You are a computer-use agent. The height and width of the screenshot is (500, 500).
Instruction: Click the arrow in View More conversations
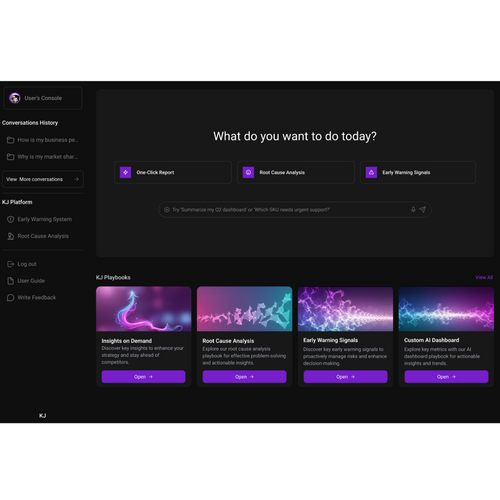[76, 179]
